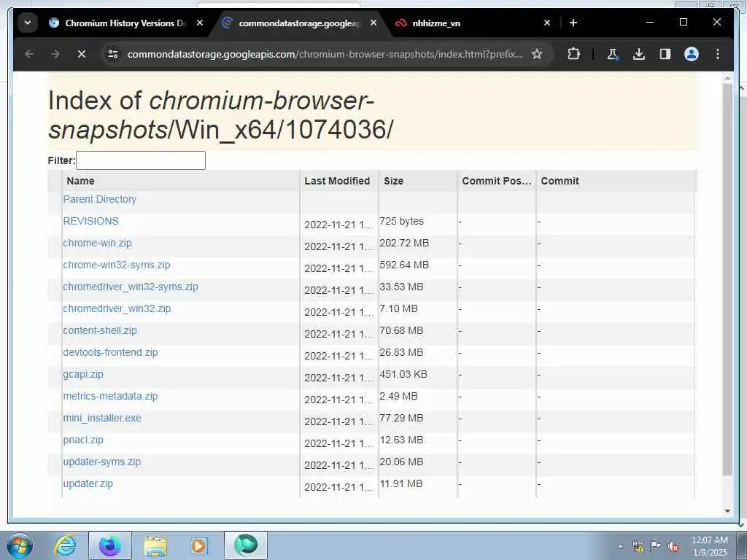
Task: Open Chrome Labs flask icon
Action: click(612, 54)
